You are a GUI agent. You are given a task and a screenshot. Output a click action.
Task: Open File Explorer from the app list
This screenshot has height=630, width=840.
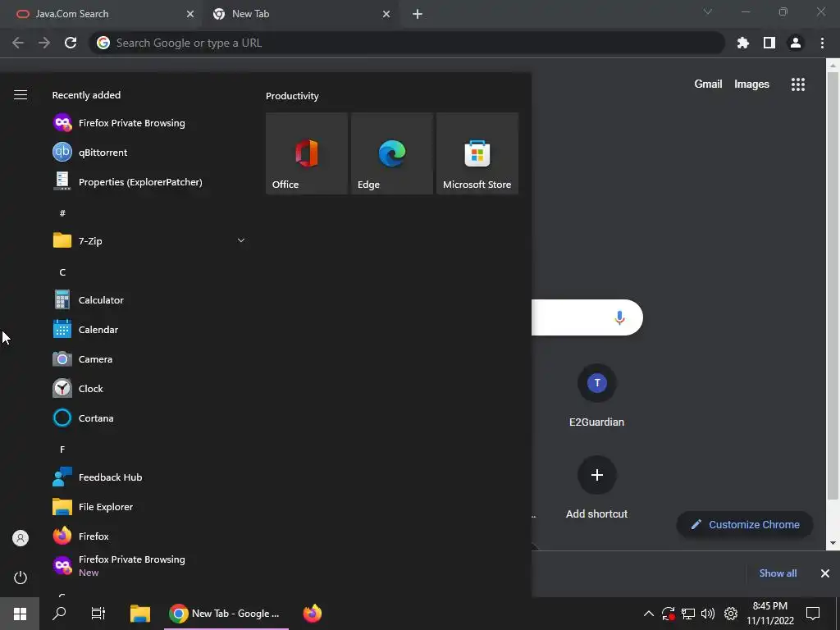(x=149, y=506)
